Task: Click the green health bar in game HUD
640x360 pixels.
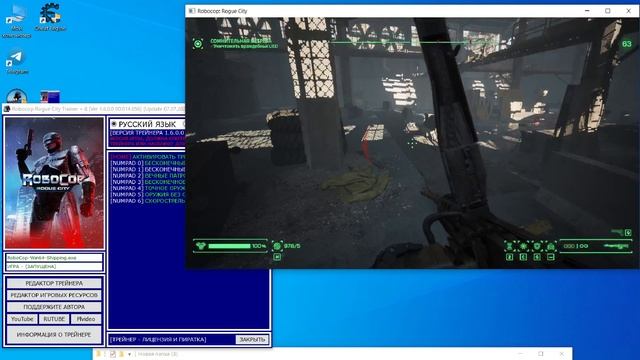Action: [229, 246]
